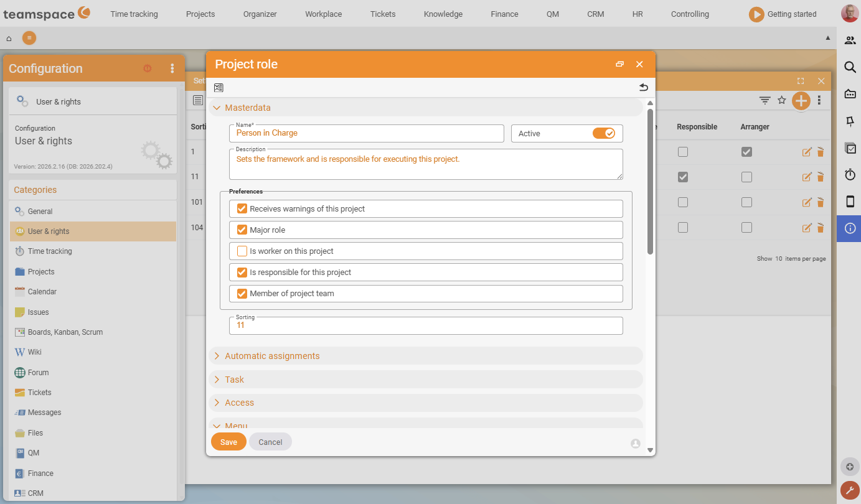Click the star favorite icon in the list window
Viewport: 861px width, 504px height.
782,100
